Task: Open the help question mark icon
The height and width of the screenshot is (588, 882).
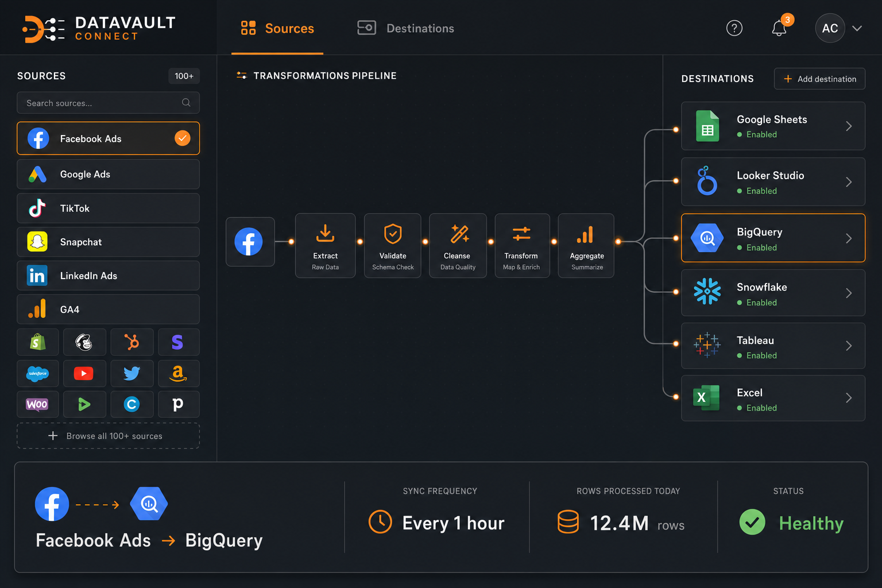Action: 734,28
